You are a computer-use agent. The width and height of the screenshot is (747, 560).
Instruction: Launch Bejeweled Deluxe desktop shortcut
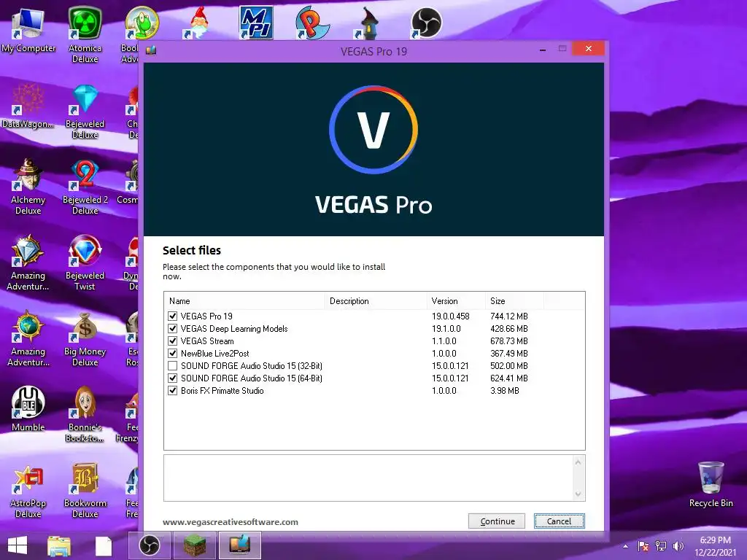[x=85, y=111]
